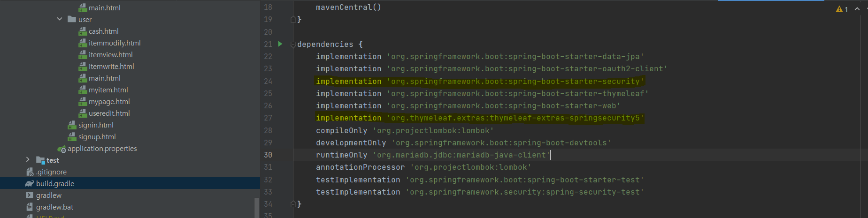Screen dimensions: 868x218
Task: Click the build.gradle elephant icon
Action: (x=30, y=183)
